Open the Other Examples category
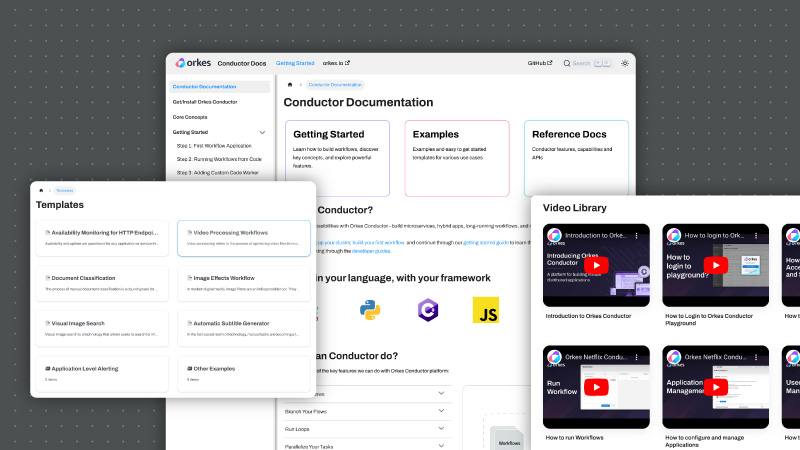 (x=244, y=373)
